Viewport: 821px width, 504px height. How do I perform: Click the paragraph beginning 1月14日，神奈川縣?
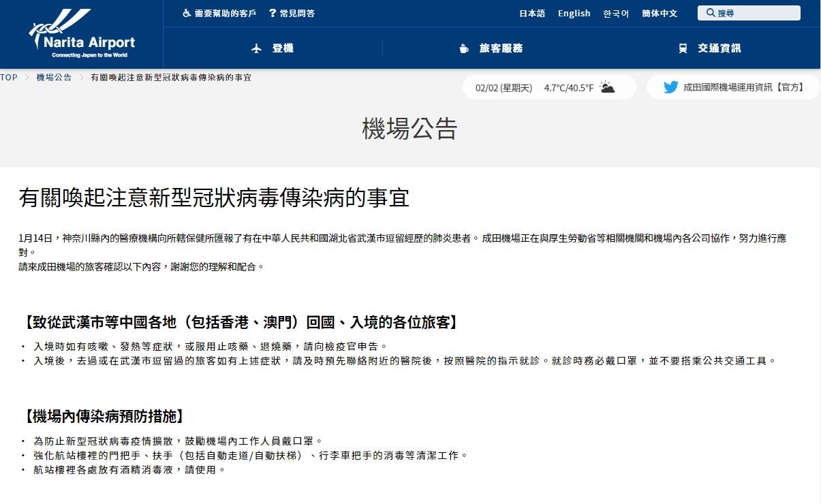tap(403, 245)
